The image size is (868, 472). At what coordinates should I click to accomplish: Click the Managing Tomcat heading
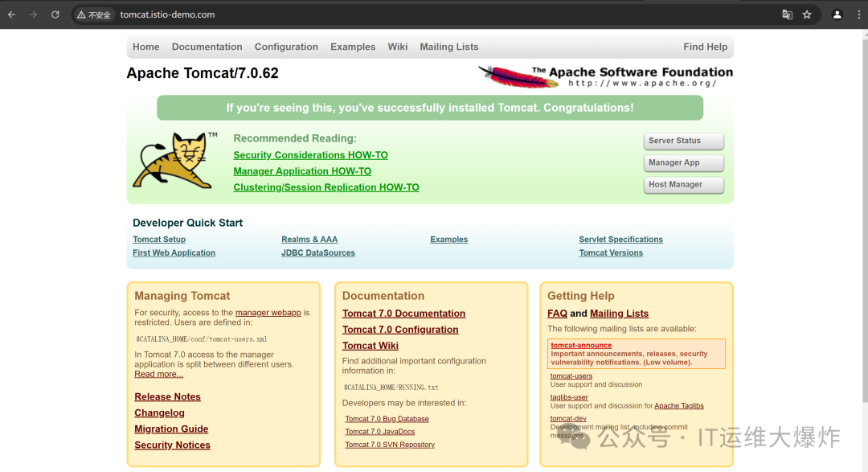[x=182, y=296]
